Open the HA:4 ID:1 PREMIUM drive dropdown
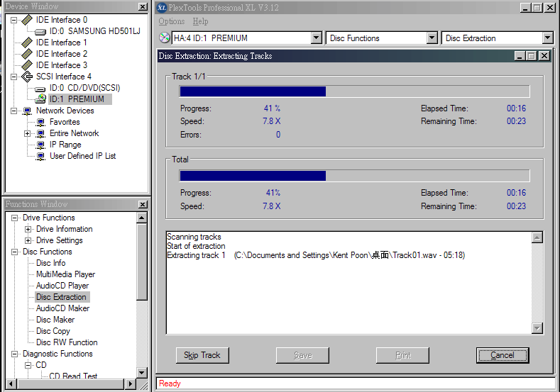 coord(317,38)
